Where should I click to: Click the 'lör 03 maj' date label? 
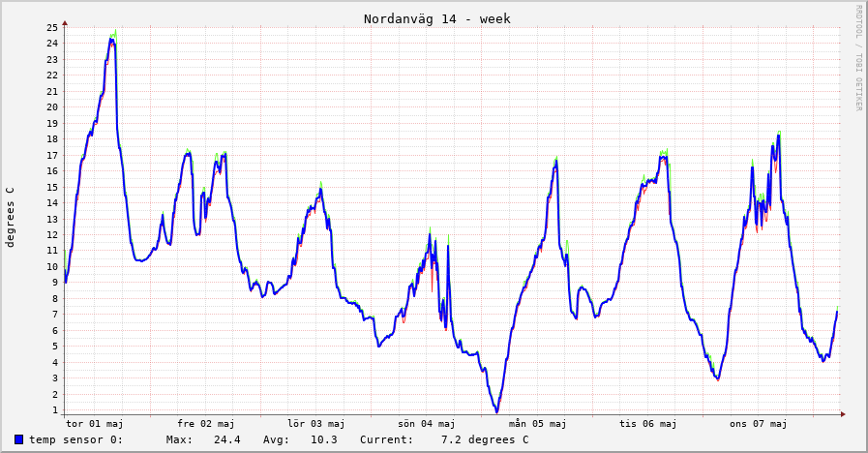(x=316, y=424)
